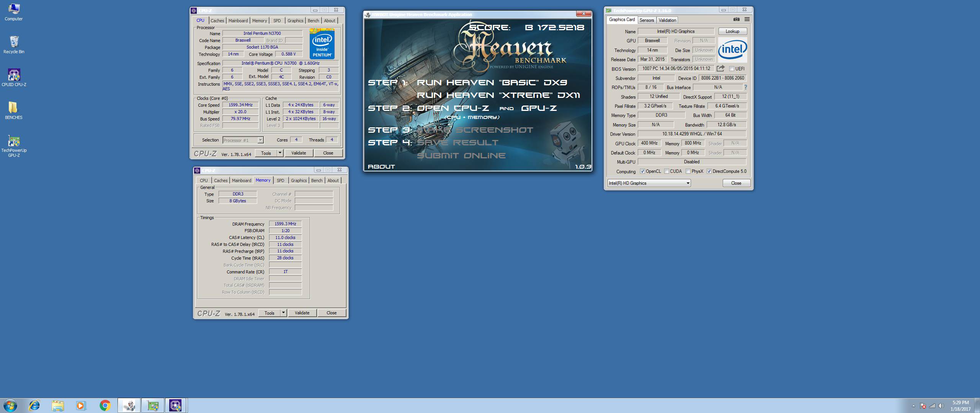Image resolution: width=980 pixels, height=413 pixels.
Task: Open the Sensors tab in GPU-Z
Action: pyautogui.click(x=647, y=20)
